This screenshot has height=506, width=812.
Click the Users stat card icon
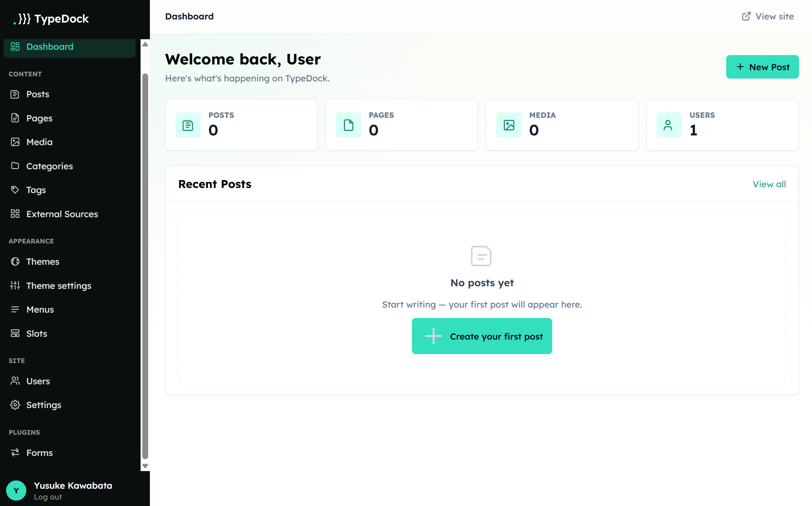tap(669, 125)
